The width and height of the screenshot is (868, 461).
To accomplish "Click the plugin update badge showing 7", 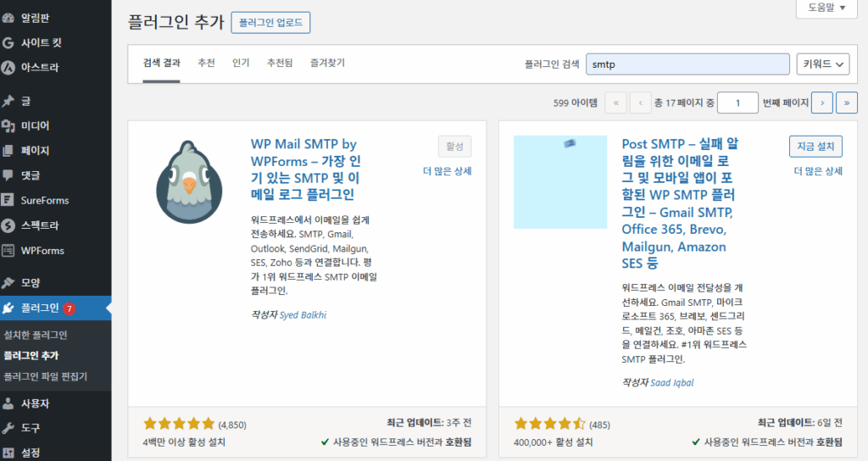I will coord(70,308).
